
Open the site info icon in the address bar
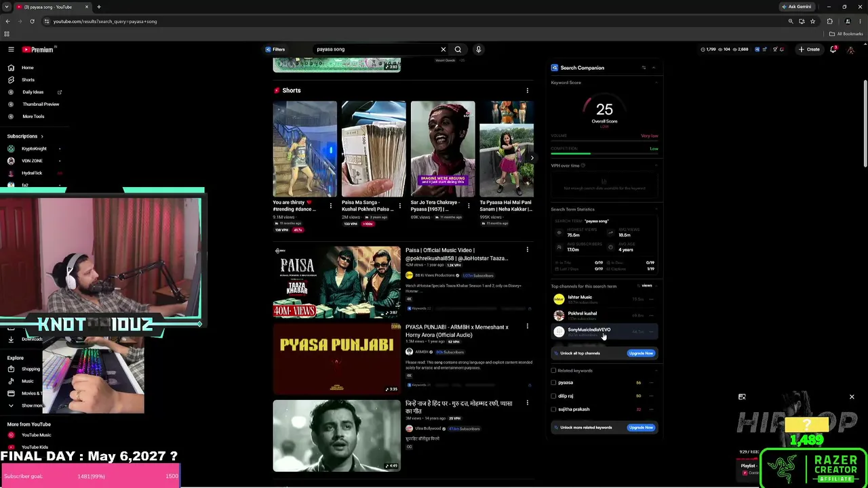46,21
